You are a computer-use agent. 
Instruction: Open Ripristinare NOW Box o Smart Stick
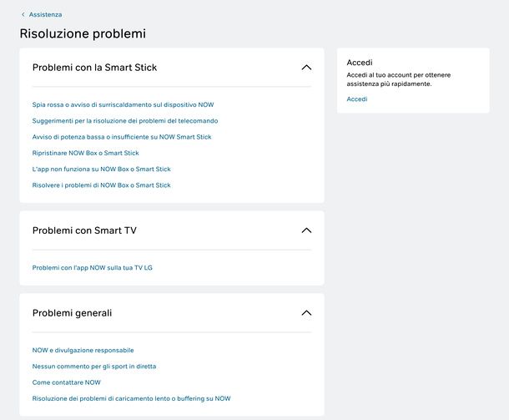(85, 153)
